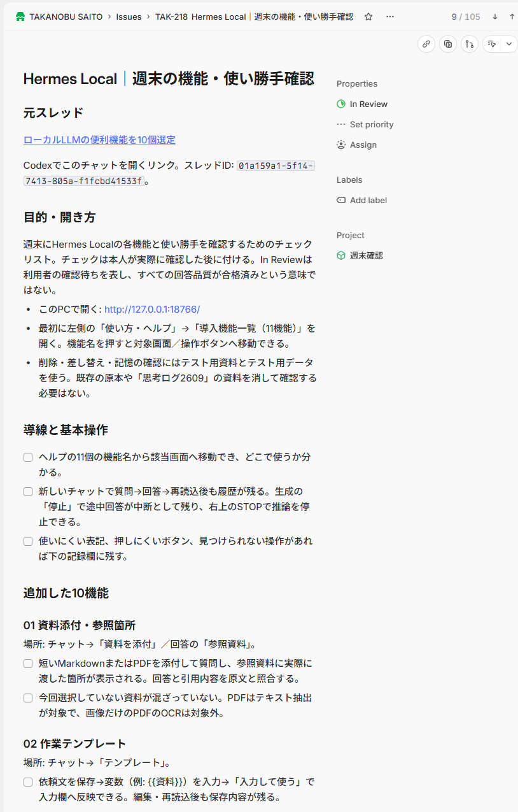Copy issue ID with the ID icon

tap(448, 44)
